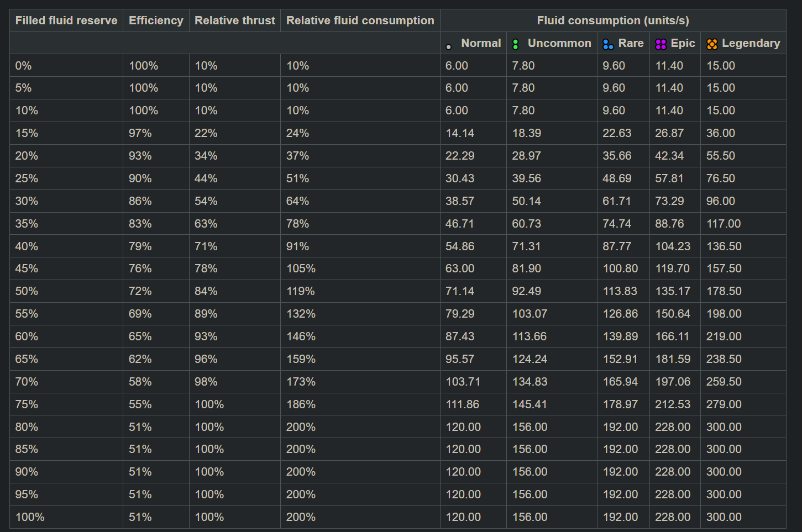Select the Relative fluid consumption header

click(360, 20)
